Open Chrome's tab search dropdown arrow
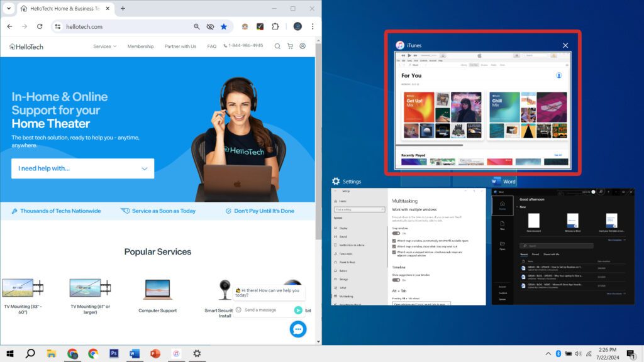This screenshot has width=644, height=362. pos(9,9)
